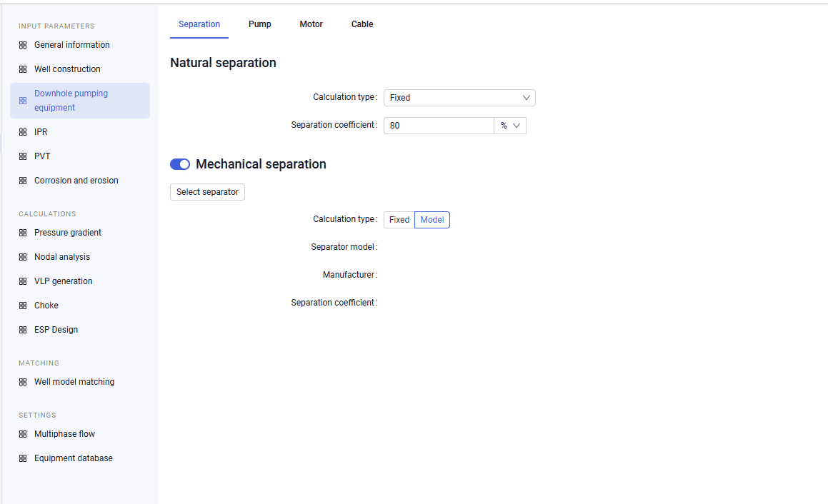Disable the Mechanical separation switch

click(x=180, y=165)
